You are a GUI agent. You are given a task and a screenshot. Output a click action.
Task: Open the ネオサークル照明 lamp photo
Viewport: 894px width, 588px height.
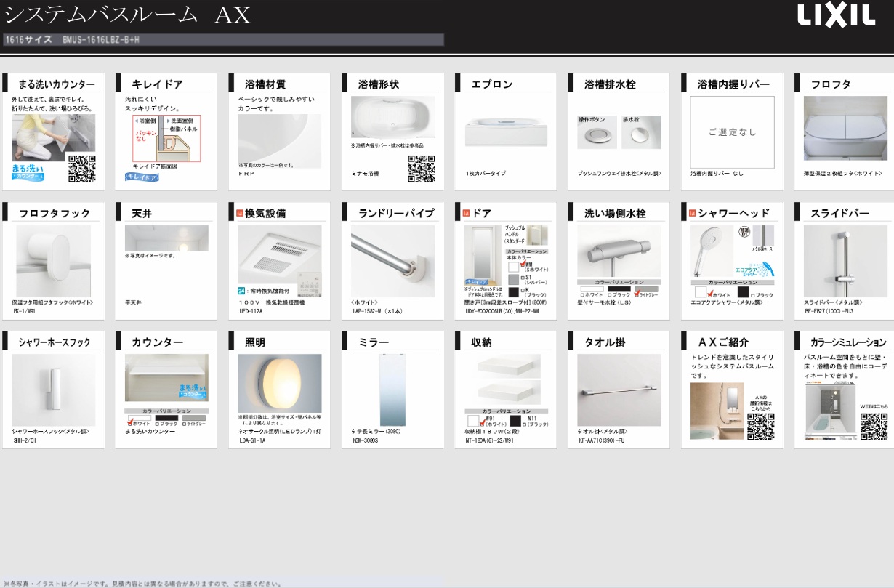(x=280, y=383)
